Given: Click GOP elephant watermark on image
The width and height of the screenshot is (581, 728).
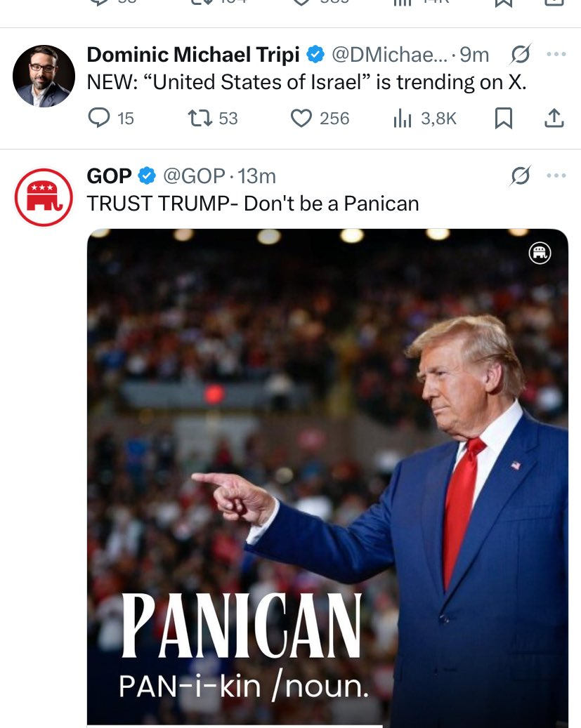Looking at the screenshot, I should tap(540, 253).
